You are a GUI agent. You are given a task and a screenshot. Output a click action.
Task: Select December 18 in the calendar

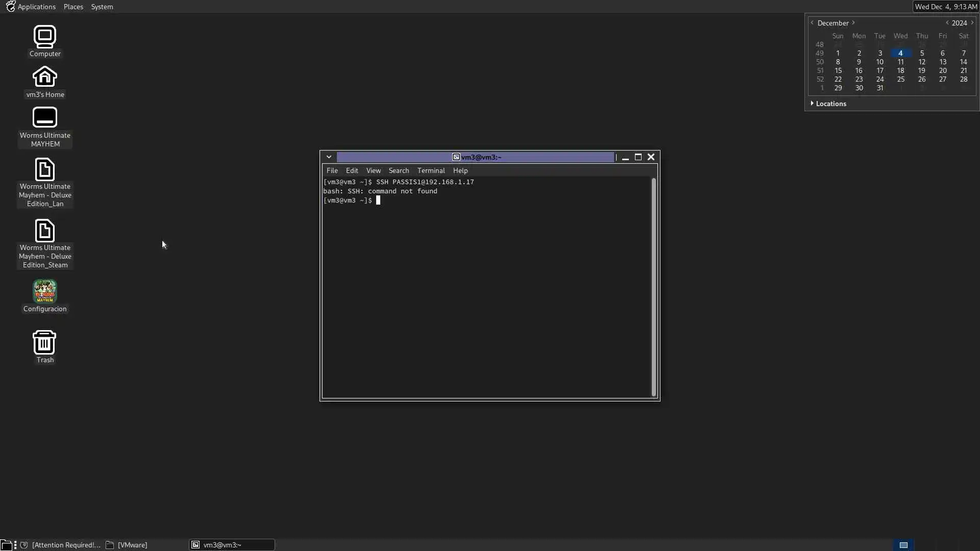pos(900,70)
